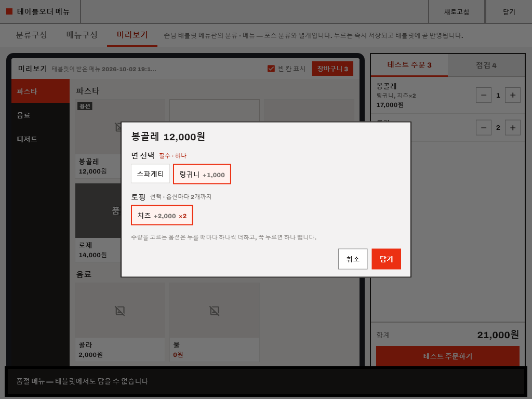
Task: Click the 링귀니, 치즈×2 option summary
Action: 396,96
